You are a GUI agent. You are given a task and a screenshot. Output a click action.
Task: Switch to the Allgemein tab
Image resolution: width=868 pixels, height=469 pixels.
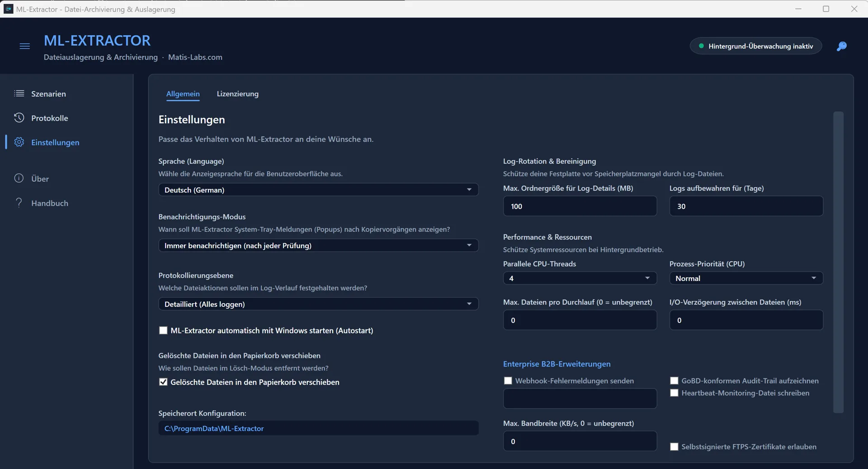[183, 94]
